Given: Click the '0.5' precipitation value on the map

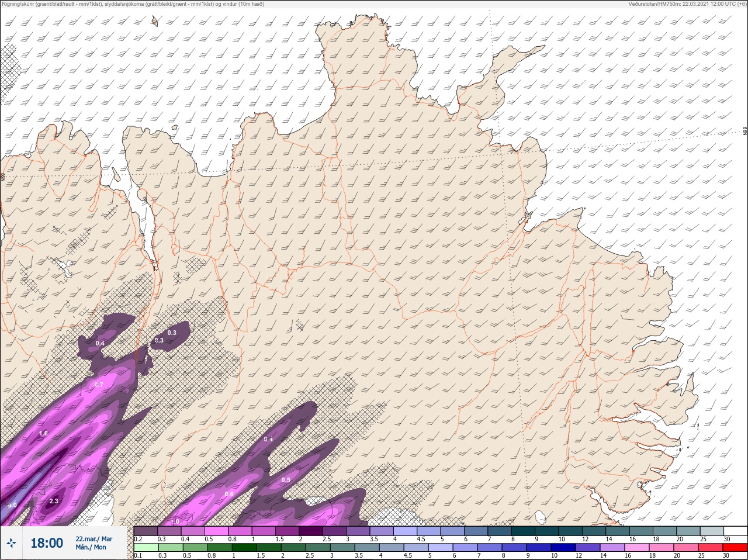Looking at the screenshot, I should click(x=286, y=480).
